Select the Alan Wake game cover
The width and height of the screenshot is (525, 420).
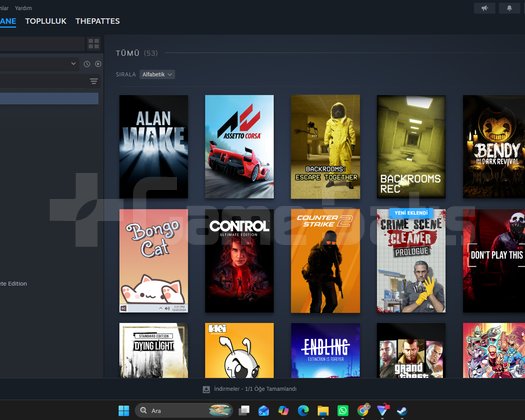pos(153,147)
